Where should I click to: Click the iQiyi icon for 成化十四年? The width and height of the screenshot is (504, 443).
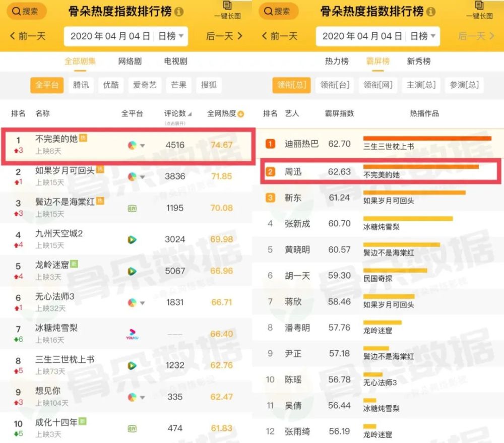tap(132, 429)
